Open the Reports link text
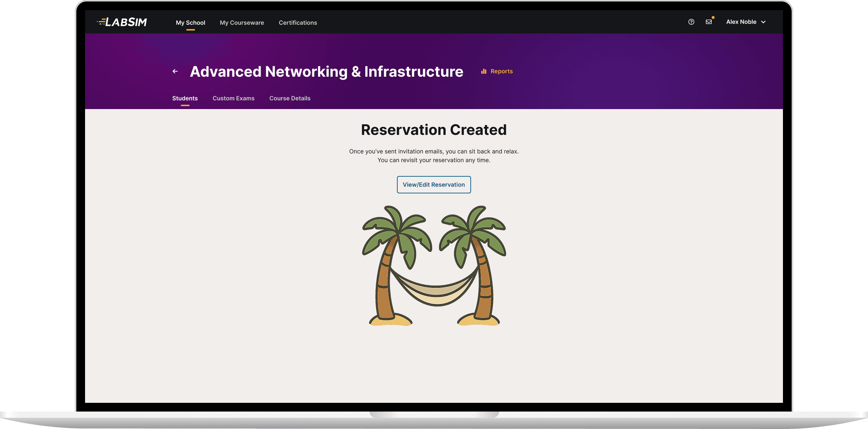Screen dimensions: 868x429 tap(501, 71)
